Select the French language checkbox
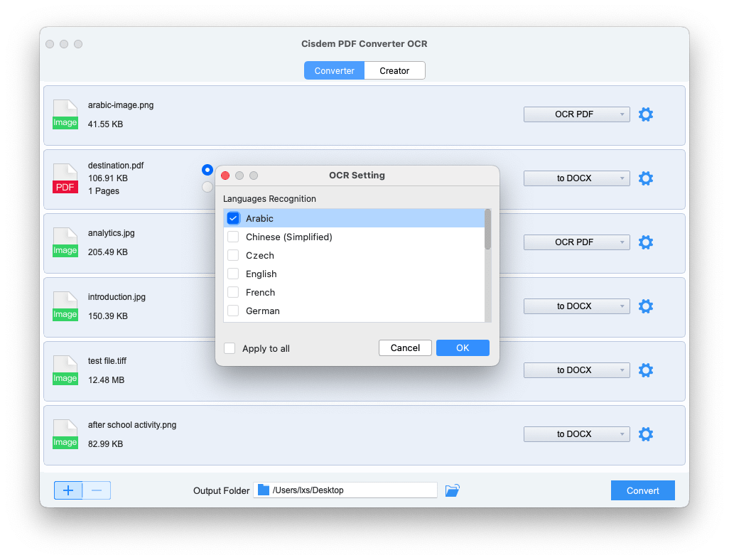729x560 pixels. pos(233,292)
